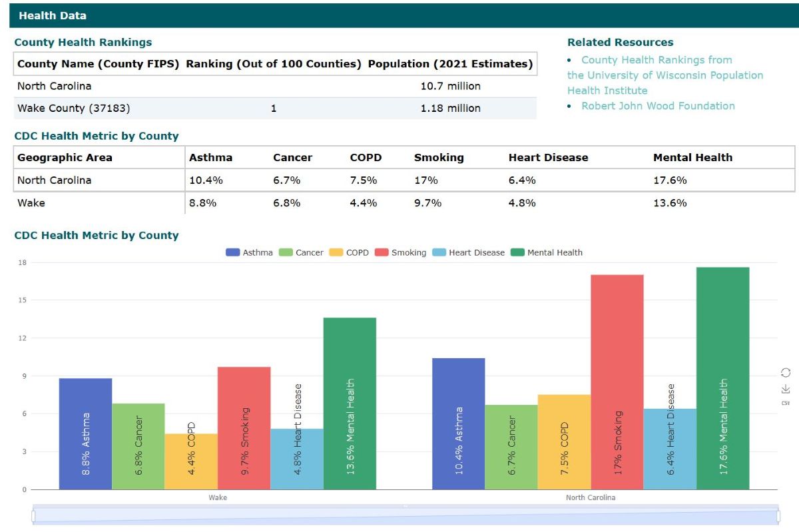Toggle Mental Health legend item
The width and height of the screenshot is (799, 532).
pos(547,252)
